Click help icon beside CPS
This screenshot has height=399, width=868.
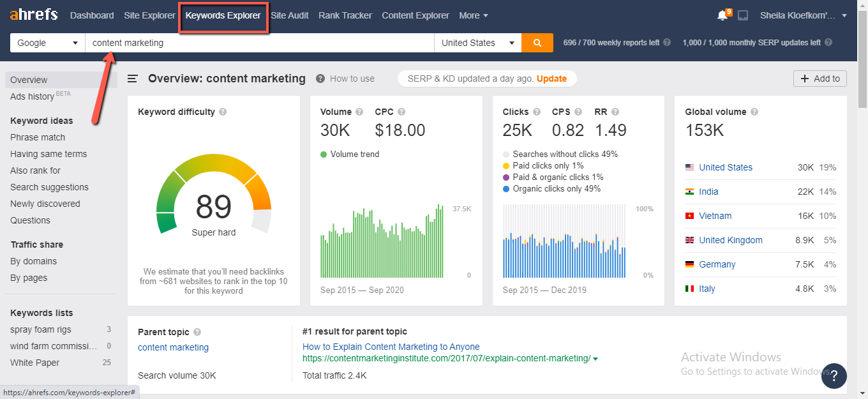click(578, 112)
